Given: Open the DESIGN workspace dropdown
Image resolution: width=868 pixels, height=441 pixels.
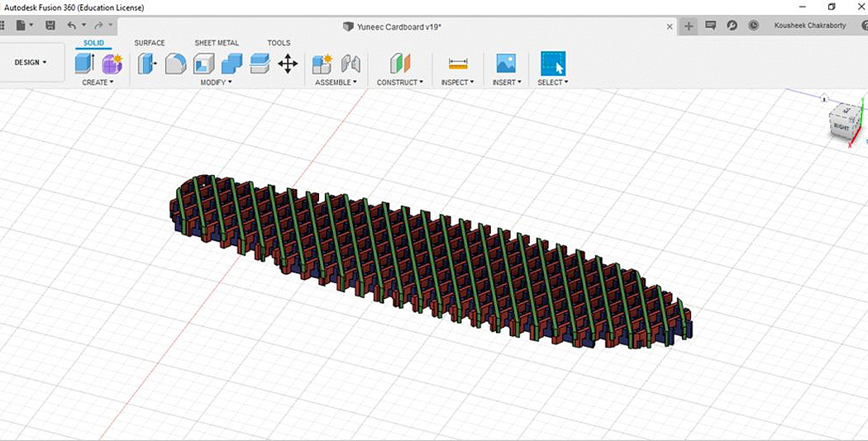Looking at the screenshot, I should pos(31,63).
